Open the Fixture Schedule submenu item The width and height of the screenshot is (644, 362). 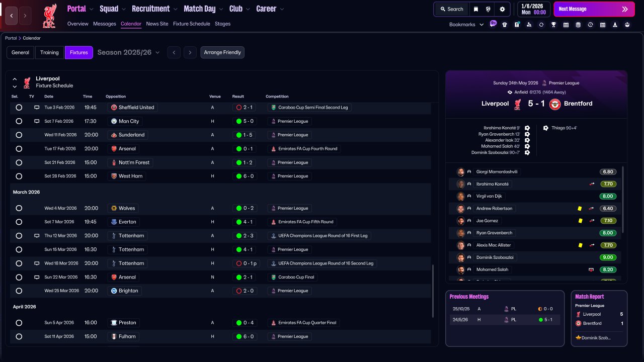pyautogui.click(x=192, y=24)
